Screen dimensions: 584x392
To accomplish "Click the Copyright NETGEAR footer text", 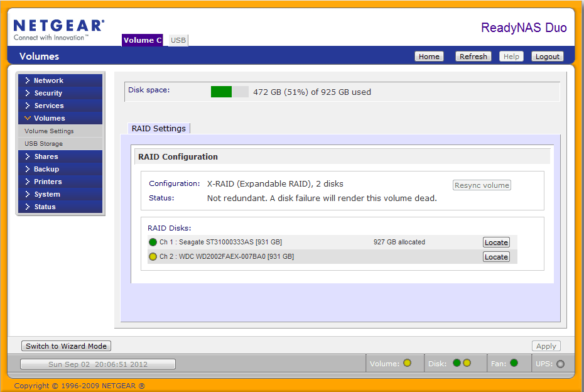I will coord(79,386).
